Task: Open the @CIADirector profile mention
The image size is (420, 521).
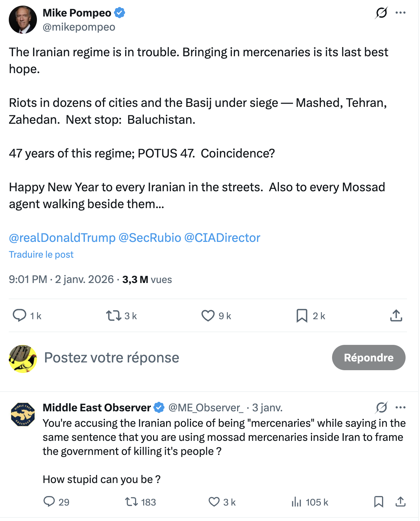Action: (222, 238)
